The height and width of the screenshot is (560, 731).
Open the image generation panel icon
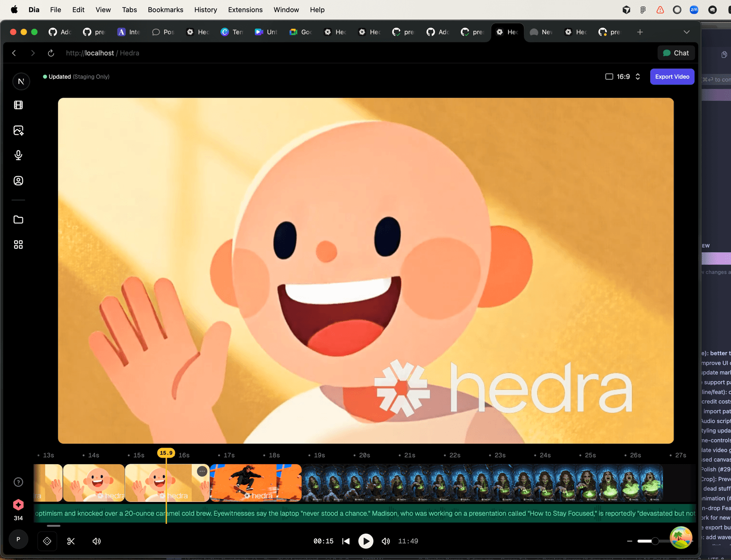(18, 131)
